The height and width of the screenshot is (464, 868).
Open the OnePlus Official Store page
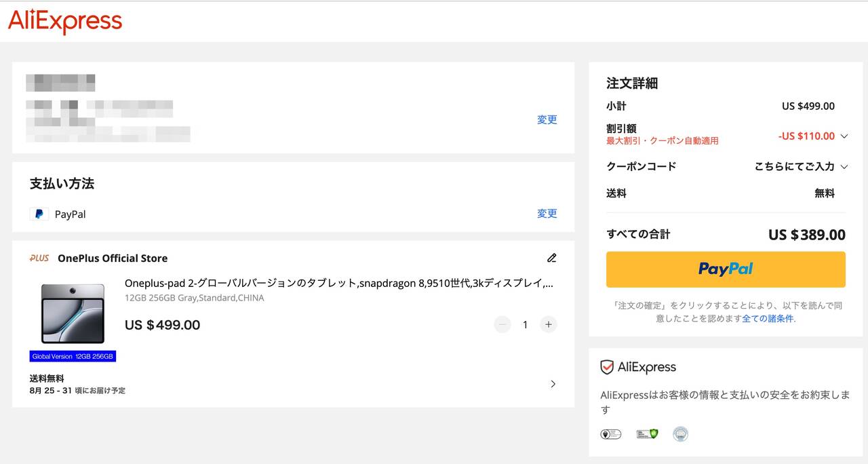pos(113,258)
